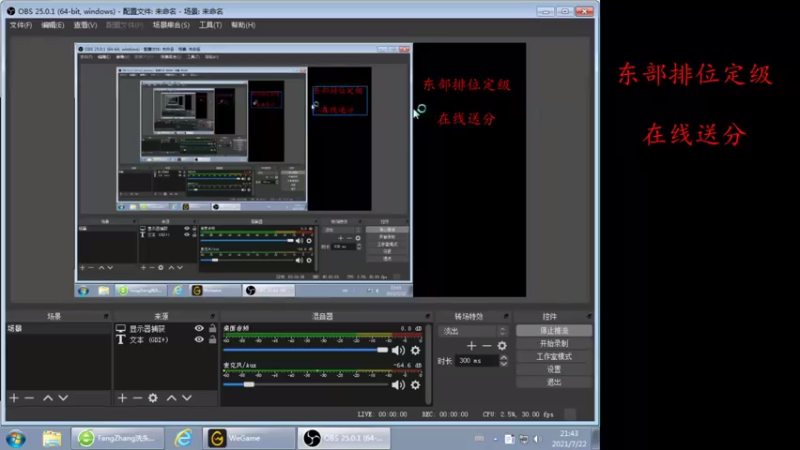Toggle the lock on 显示器捕获 source
The image size is (800, 450).
[x=212, y=329]
